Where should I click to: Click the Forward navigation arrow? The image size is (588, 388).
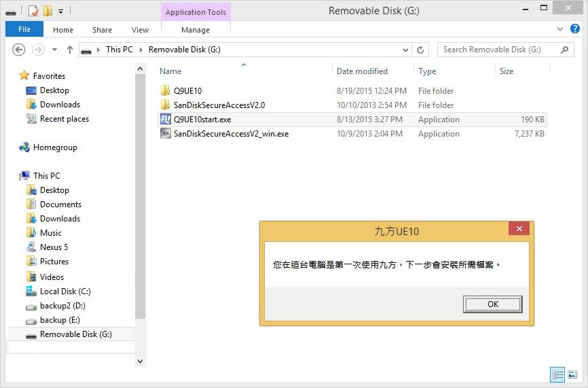38,50
